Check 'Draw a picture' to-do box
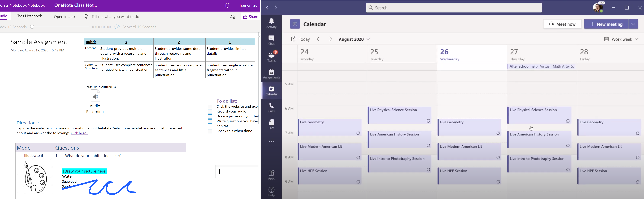Screen dimensions: 644x199 210,116
